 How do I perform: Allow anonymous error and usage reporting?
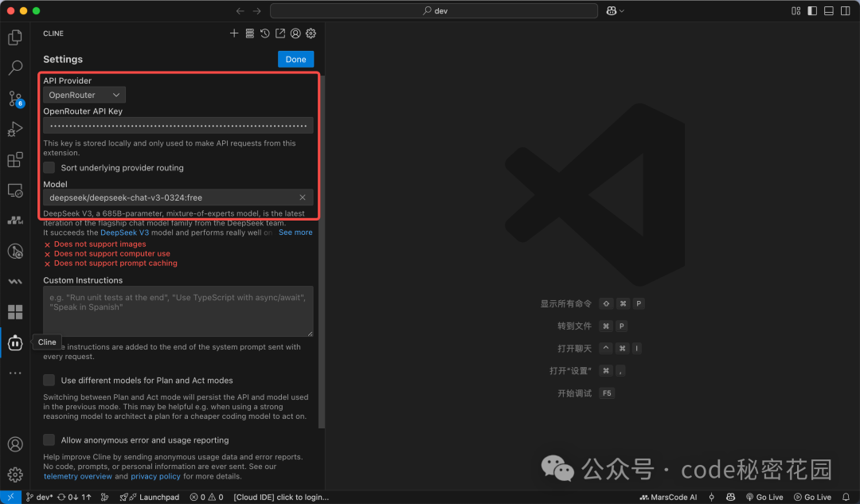(49, 440)
